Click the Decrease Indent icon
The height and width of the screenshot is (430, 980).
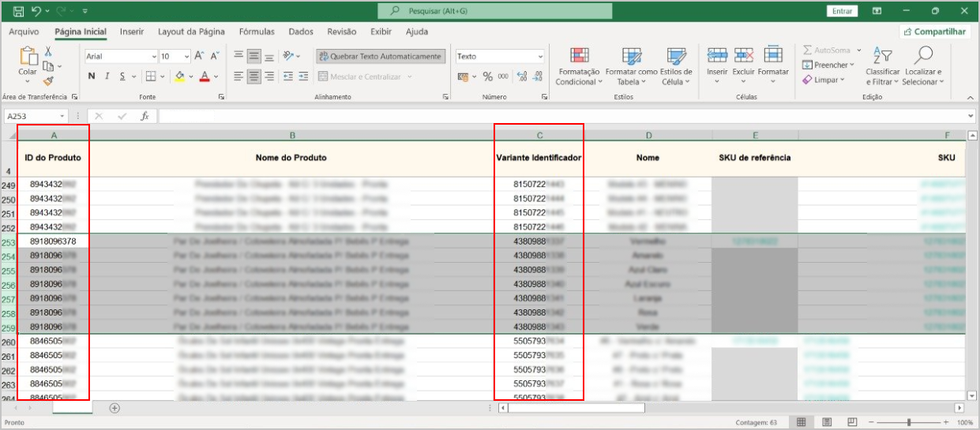(x=288, y=77)
